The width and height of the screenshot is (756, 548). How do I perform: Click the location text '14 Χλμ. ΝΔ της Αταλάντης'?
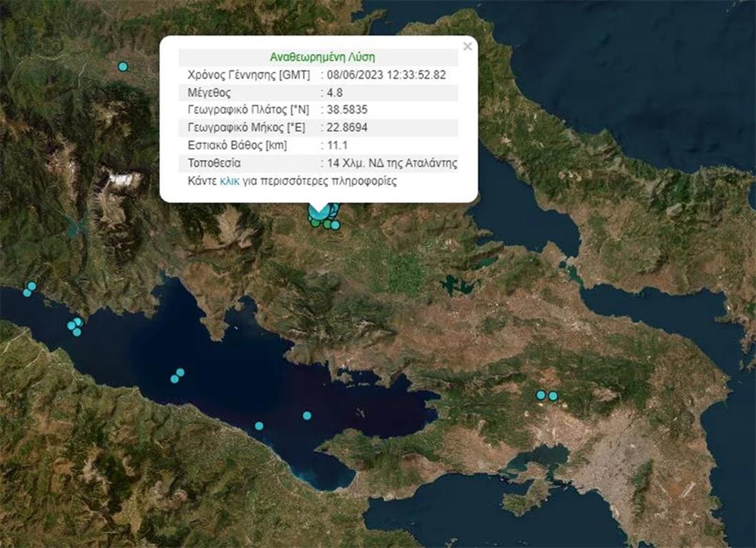(x=392, y=164)
